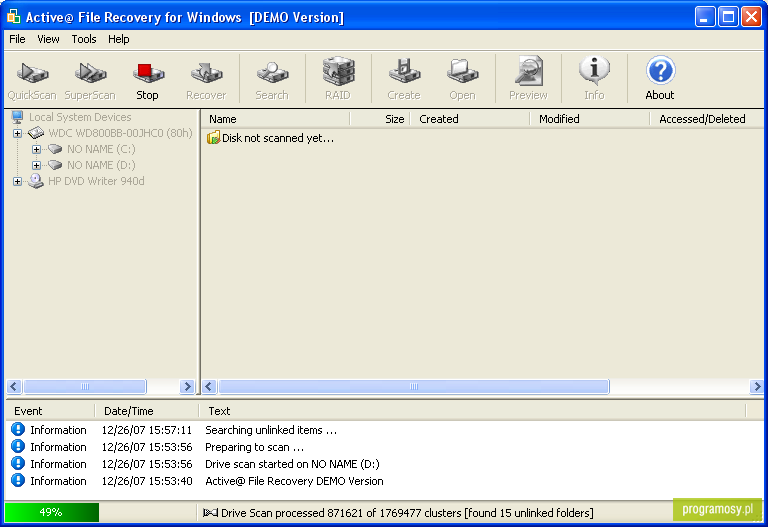Image resolution: width=768 pixels, height=527 pixels.
Task: Click the application icon in title bar
Action: point(13,17)
